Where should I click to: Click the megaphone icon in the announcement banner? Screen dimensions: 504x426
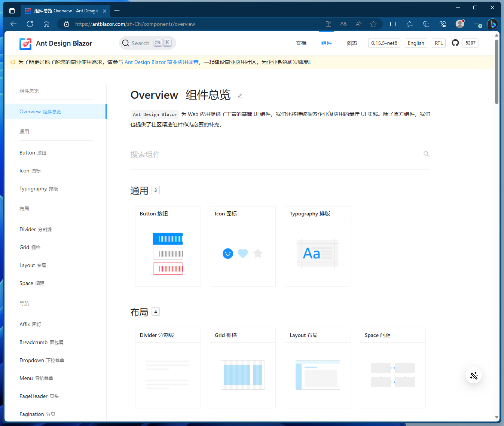point(12,62)
